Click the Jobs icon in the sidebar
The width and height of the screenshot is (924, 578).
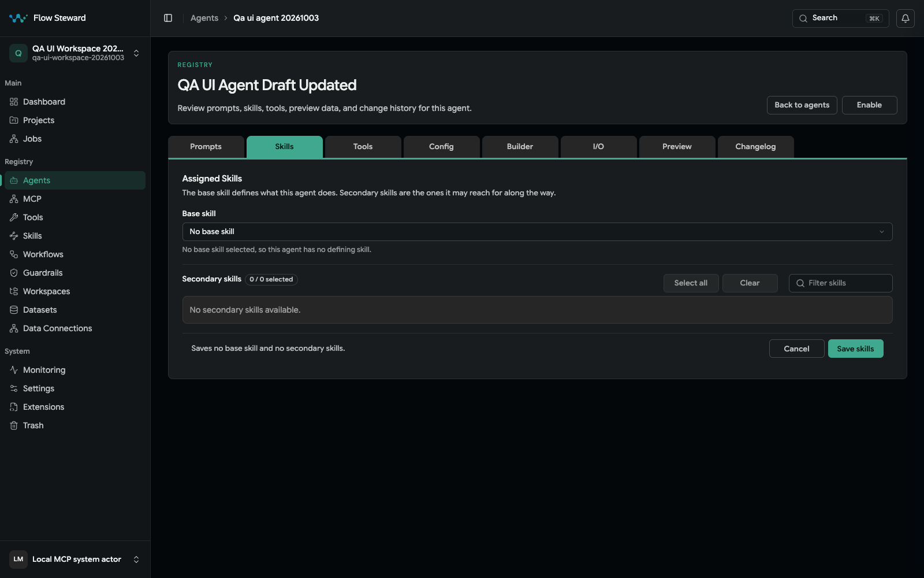pyautogui.click(x=14, y=139)
